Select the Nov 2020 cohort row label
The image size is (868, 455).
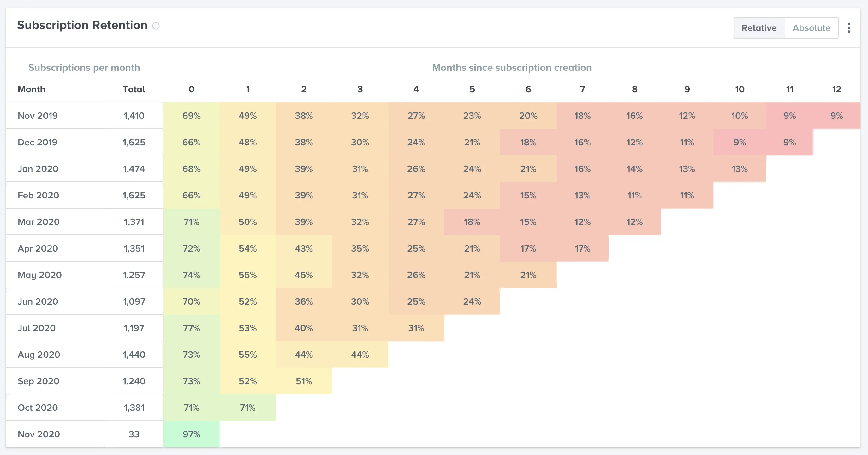point(39,434)
